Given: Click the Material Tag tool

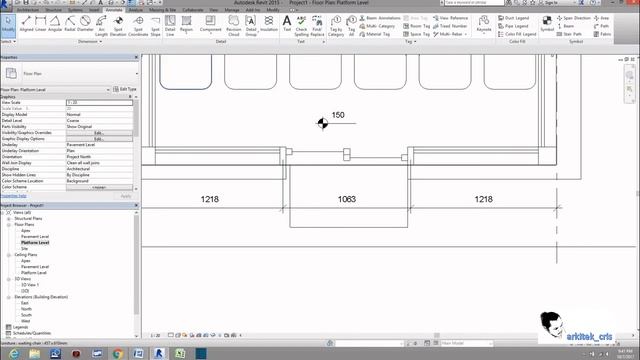Looking at the screenshot, I should click(375, 34).
